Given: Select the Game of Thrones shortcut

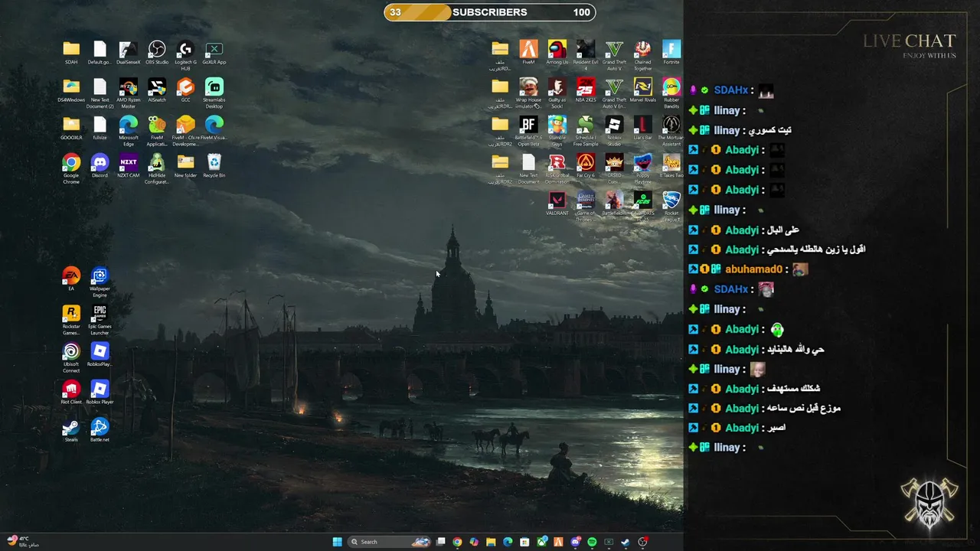Looking at the screenshot, I should (586, 206).
